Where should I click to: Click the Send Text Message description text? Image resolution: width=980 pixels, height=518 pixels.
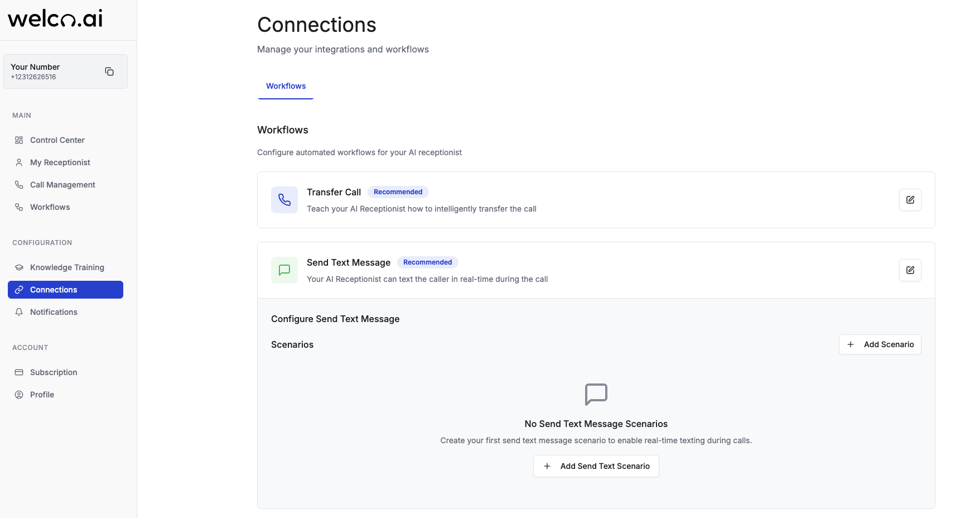(427, 279)
